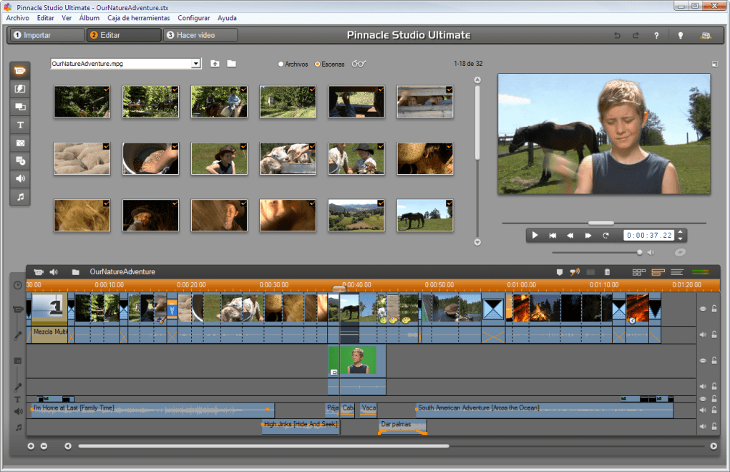Switch to Storyboard view icon
Image resolution: width=730 pixels, height=472 pixels.
(640, 271)
